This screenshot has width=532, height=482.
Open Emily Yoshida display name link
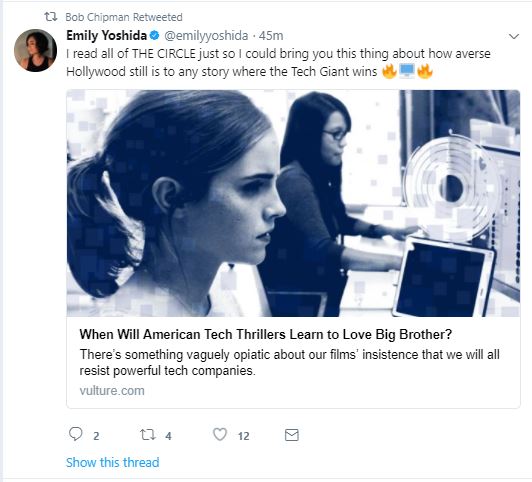click(106, 35)
